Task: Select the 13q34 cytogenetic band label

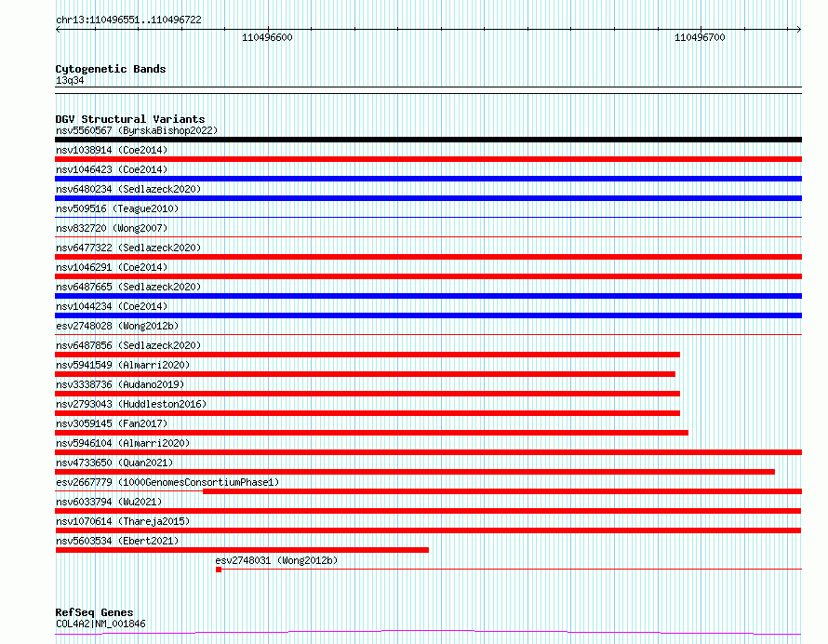Action: click(70, 80)
